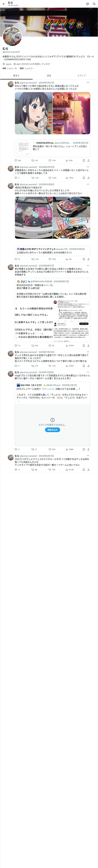Click the blue 再読み込み reload button
98x868 pixels.
(x=52, y=430)
